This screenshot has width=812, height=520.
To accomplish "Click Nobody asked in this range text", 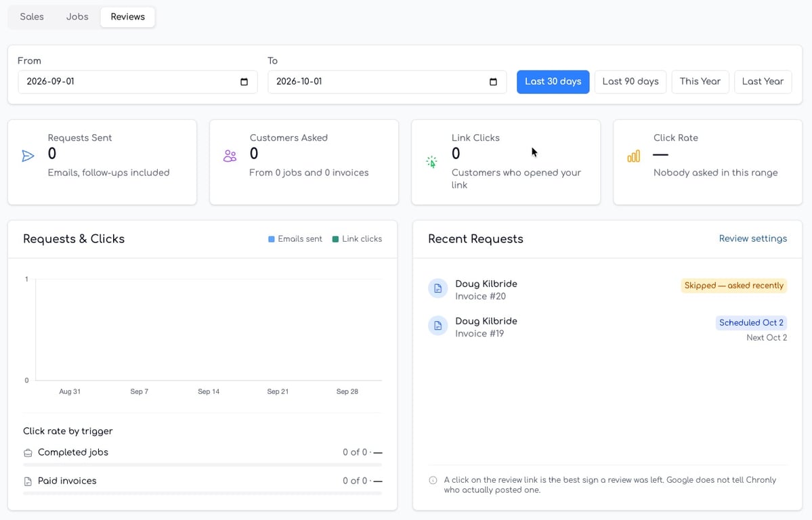I will pyautogui.click(x=715, y=173).
